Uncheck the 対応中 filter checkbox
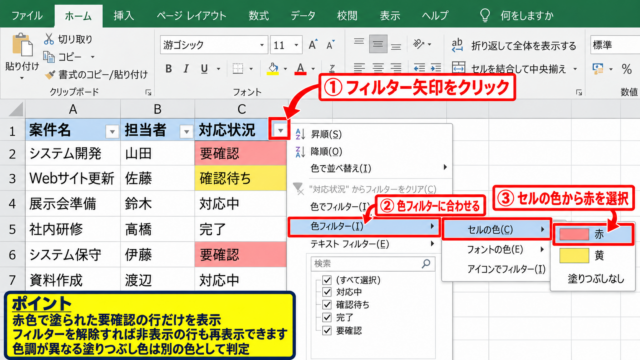 click(x=327, y=292)
